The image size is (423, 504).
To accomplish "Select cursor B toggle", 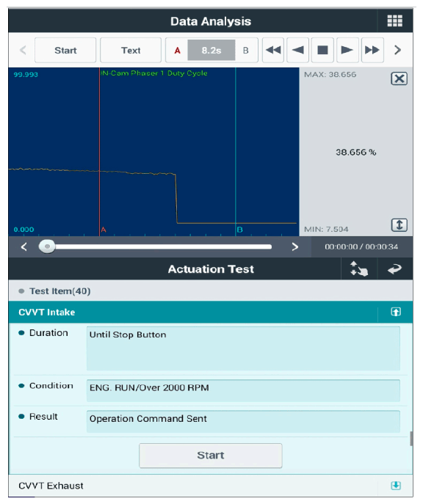I will click(246, 50).
